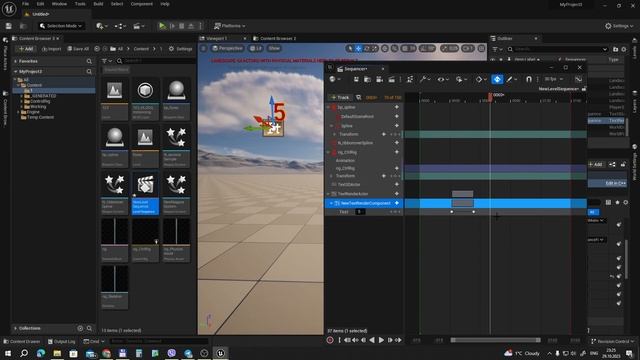Screen dimensions: 640x360
Task: Open the File menu
Action: 25,4
